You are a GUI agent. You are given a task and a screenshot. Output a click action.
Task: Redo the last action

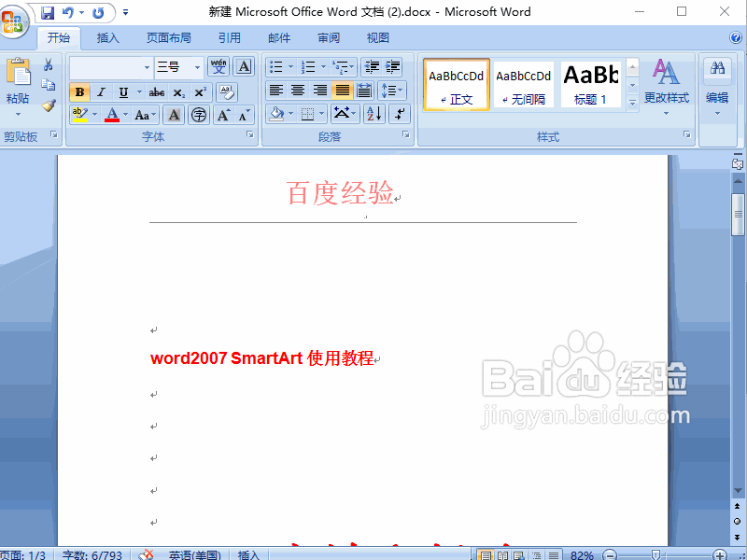coord(98,13)
